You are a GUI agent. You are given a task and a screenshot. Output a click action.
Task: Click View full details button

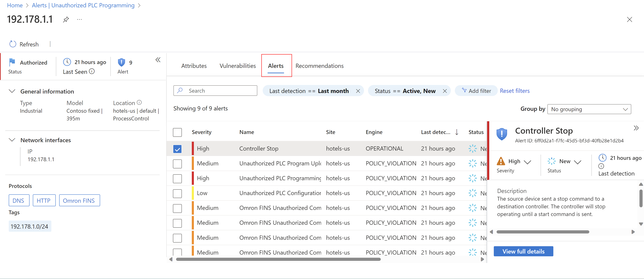[523, 251]
